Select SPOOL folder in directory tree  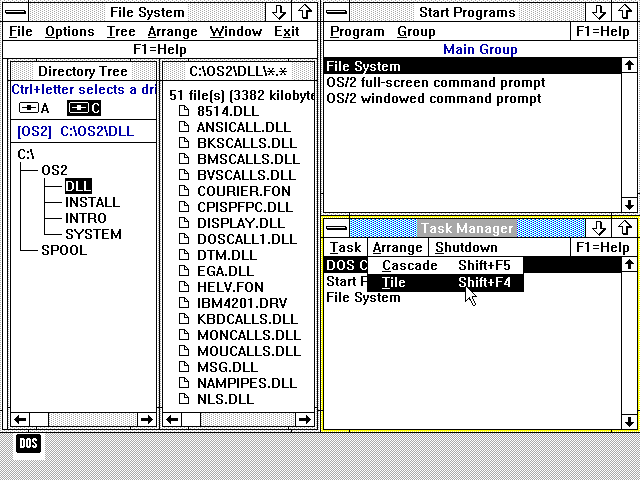64,250
